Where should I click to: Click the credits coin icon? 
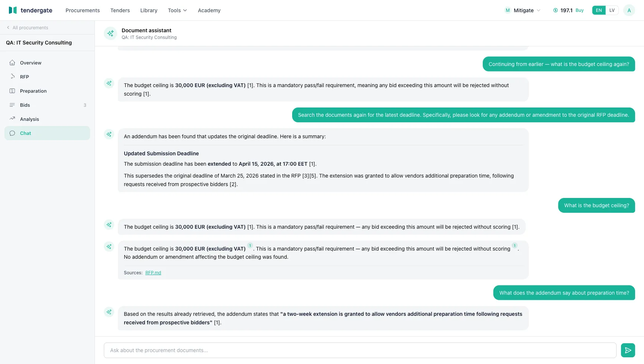coord(555,10)
